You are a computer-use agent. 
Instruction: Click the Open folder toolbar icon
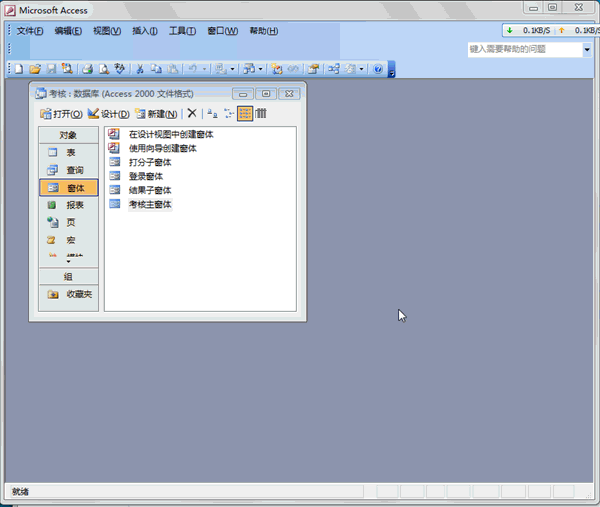coord(35,69)
